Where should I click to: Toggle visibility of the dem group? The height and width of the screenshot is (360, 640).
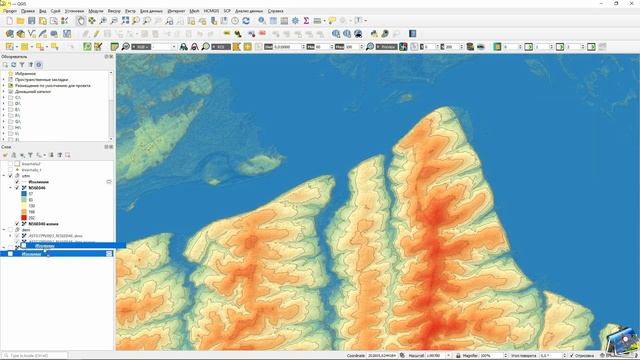click(x=11, y=230)
